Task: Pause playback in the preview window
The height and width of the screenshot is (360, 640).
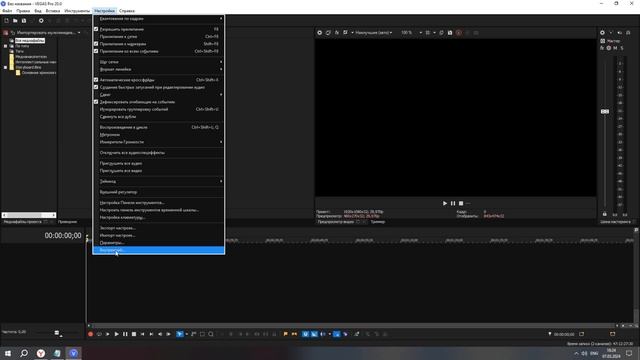Action: point(453,203)
